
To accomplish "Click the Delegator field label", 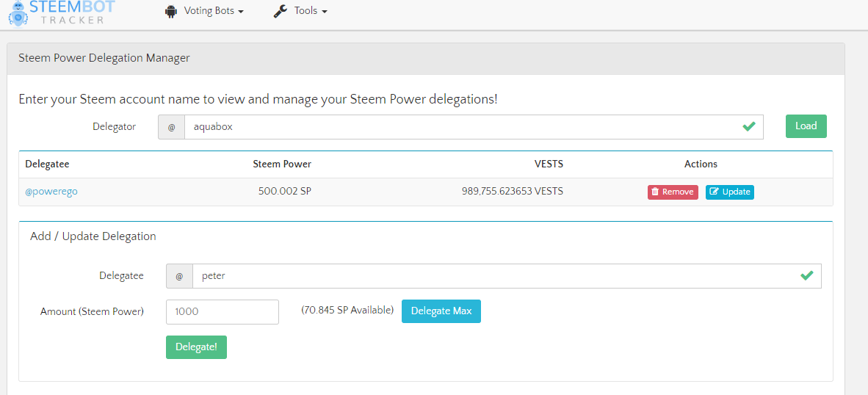I will 114,126.
